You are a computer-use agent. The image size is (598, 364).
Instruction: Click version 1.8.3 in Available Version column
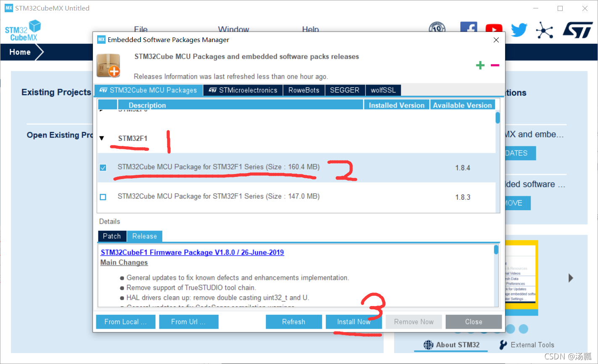point(463,197)
